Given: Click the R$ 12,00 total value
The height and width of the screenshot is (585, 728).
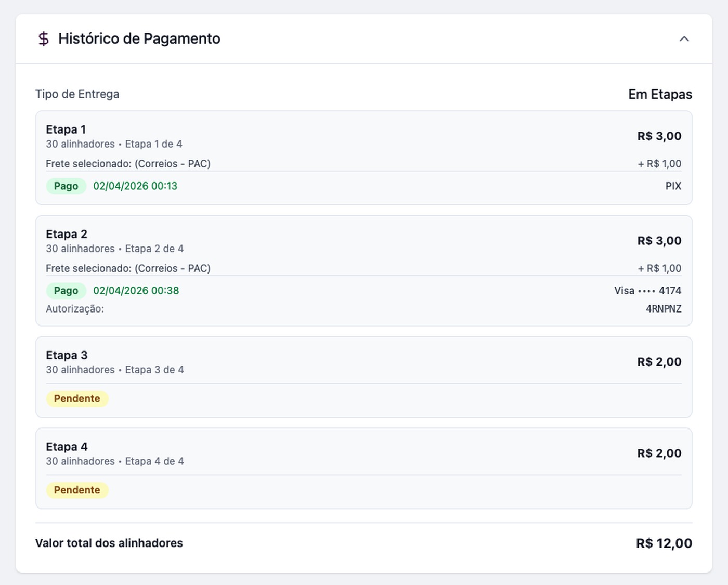Looking at the screenshot, I should point(664,543).
